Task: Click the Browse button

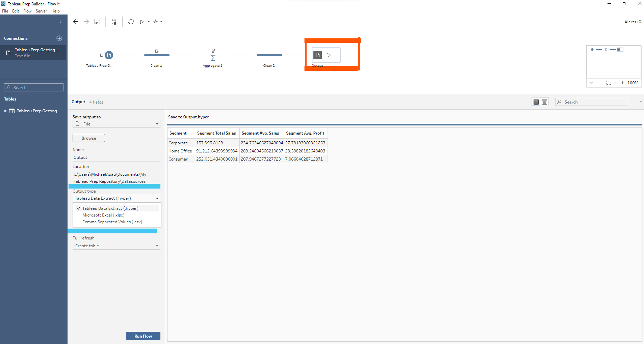Action: (x=89, y=138)
